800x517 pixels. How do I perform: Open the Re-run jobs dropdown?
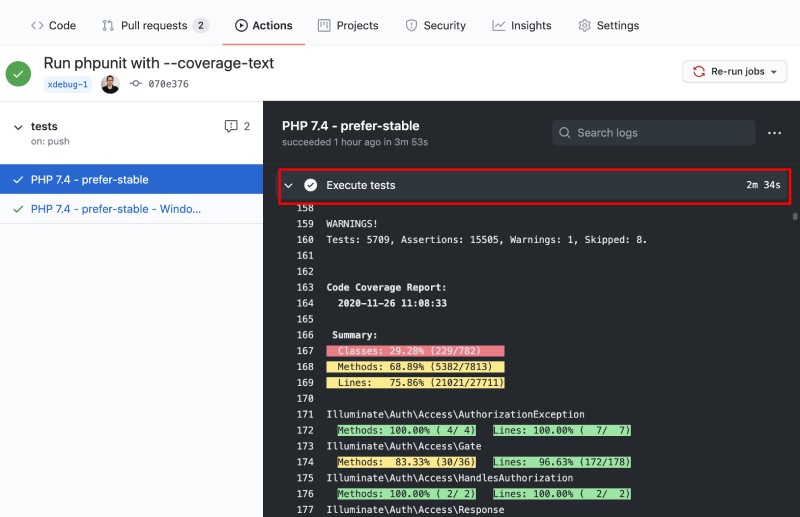(x=734, y=71)
